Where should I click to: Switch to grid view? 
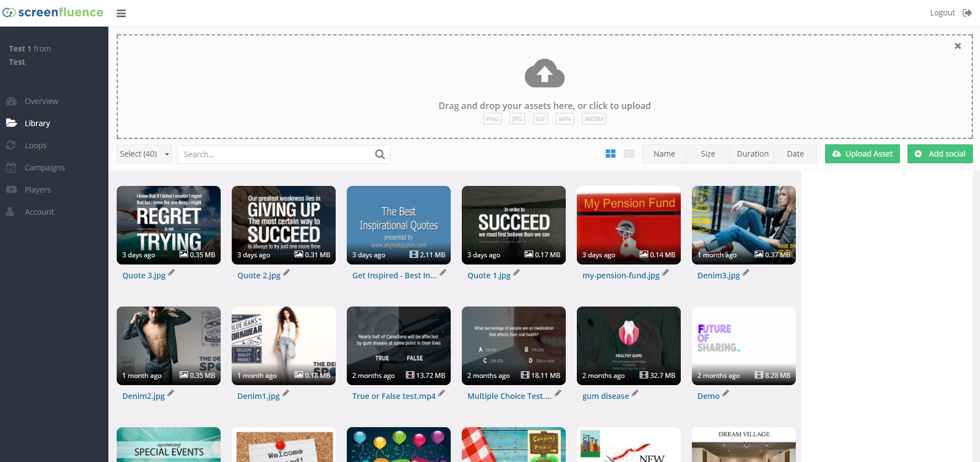[611, 154]
